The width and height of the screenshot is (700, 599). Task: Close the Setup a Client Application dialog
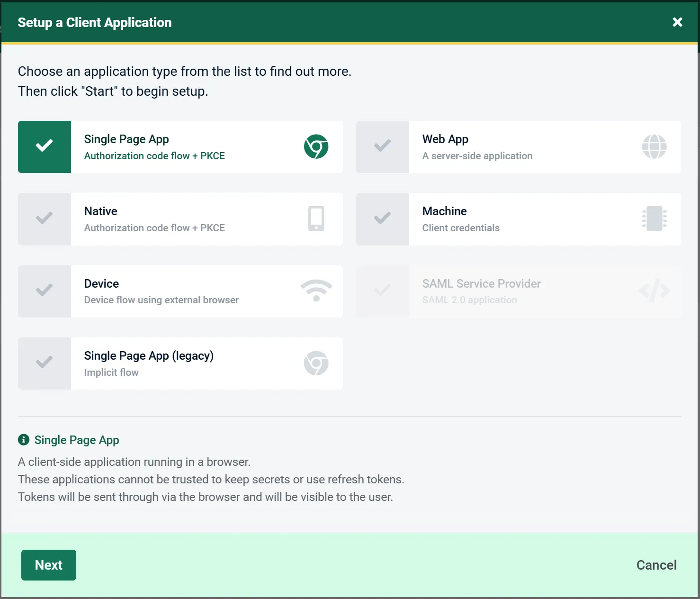point(677,22)
